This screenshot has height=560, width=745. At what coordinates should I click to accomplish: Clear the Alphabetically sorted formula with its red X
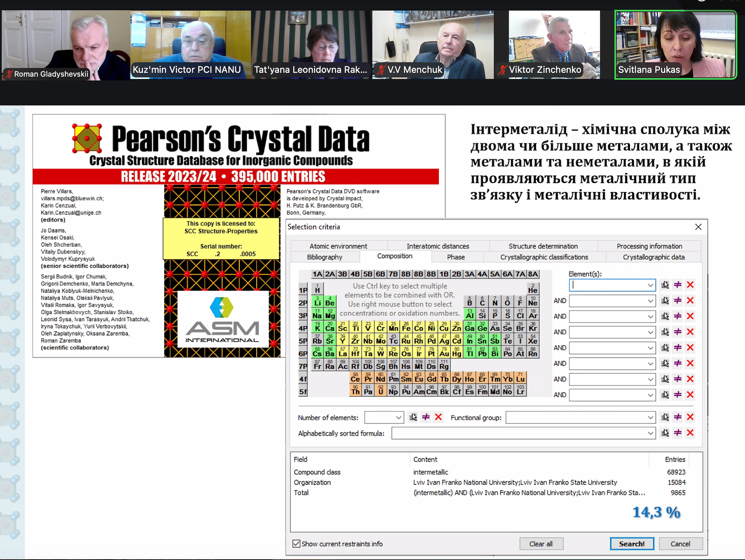[x=690, y=433]
